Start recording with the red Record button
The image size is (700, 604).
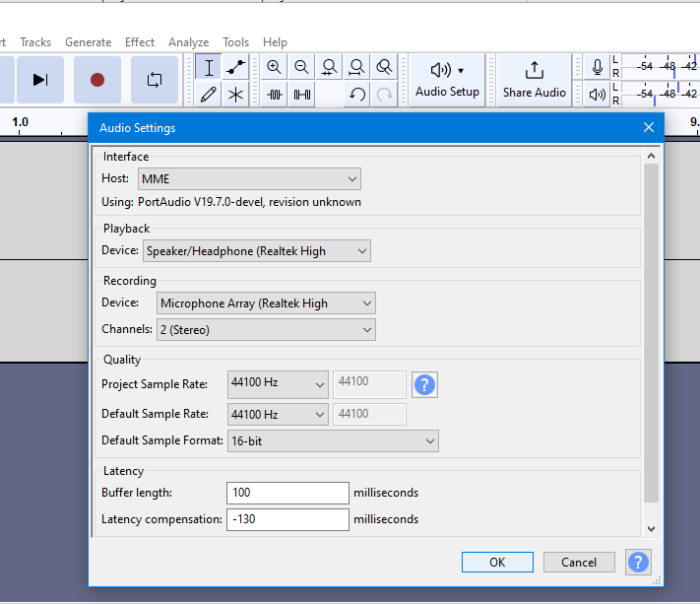(x=97, y=80)
